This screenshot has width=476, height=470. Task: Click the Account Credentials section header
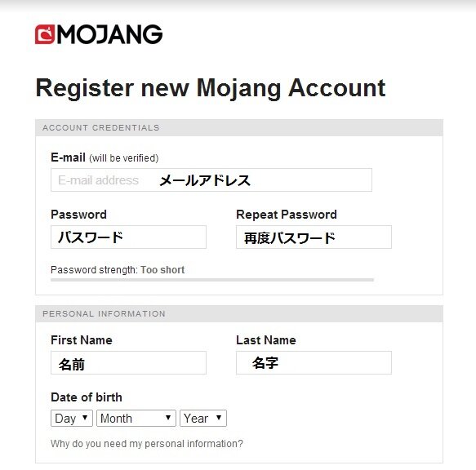239,128
